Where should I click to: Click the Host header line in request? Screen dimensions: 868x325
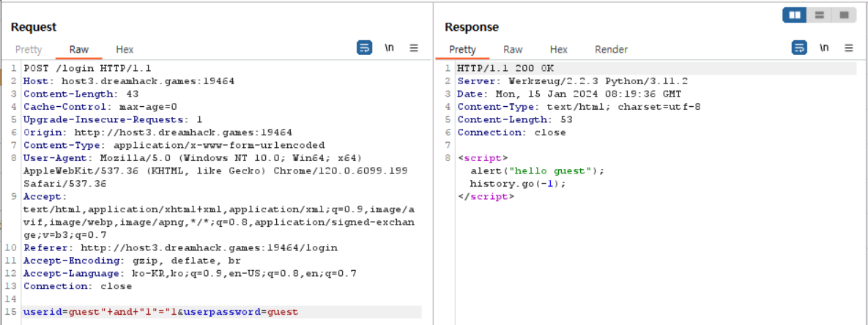click(129, 81)
